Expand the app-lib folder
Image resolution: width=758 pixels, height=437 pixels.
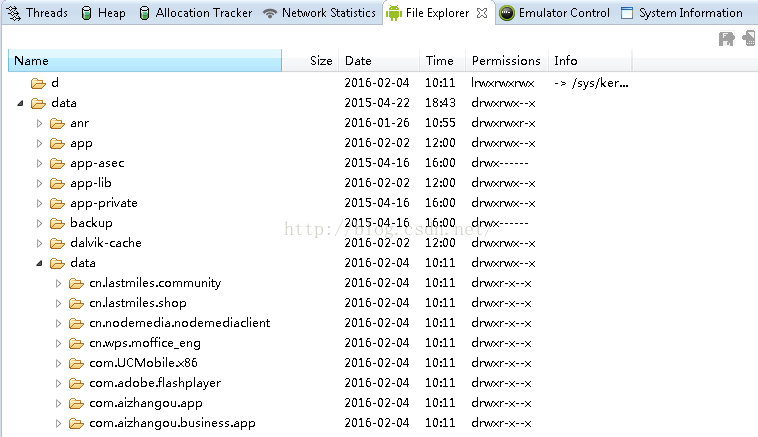(40, 183)
